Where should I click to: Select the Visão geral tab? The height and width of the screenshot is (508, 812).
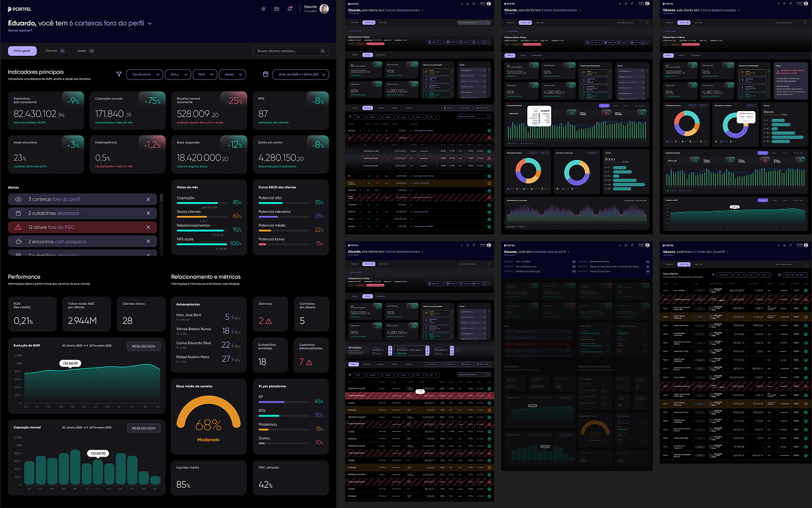(22, 51)
